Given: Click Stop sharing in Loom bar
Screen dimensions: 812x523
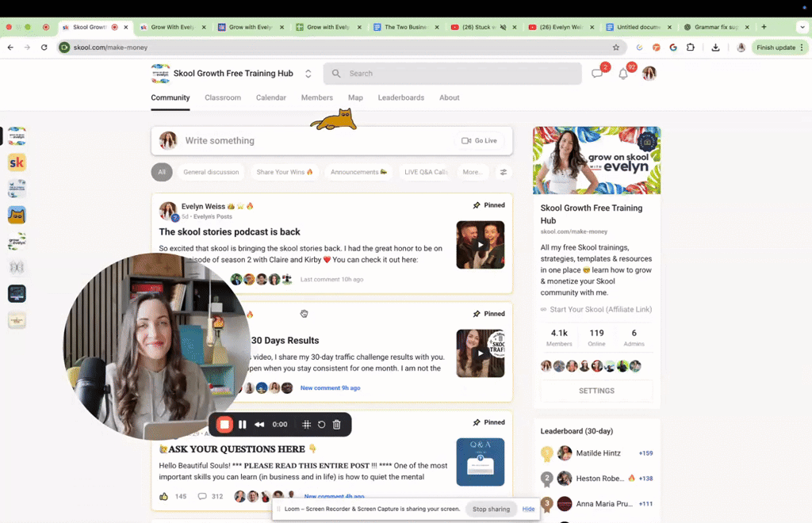Looking at the screenshot, I should pyautogui.click(x=491, y=509).
